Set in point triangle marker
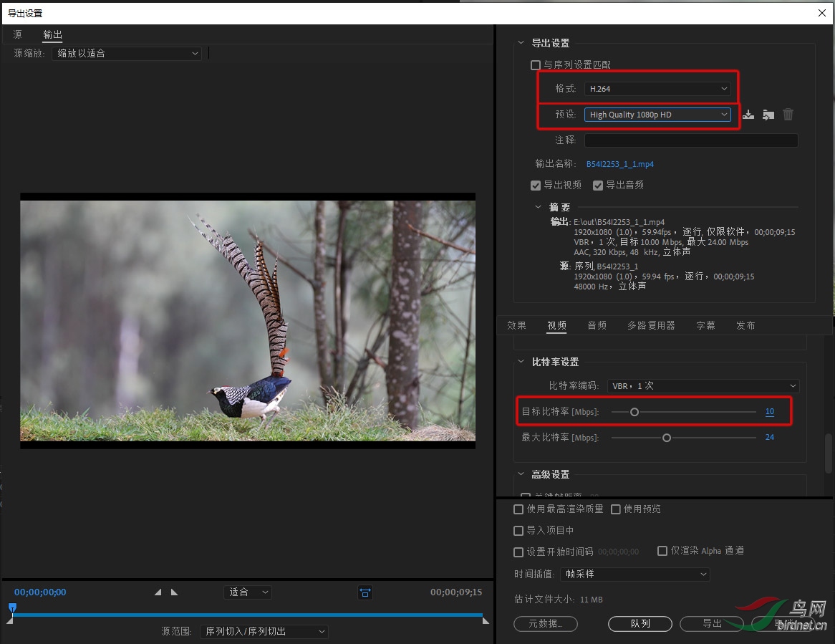Viewport: 835px width, 644px height. pyautogui.click(x=158, y=592)
